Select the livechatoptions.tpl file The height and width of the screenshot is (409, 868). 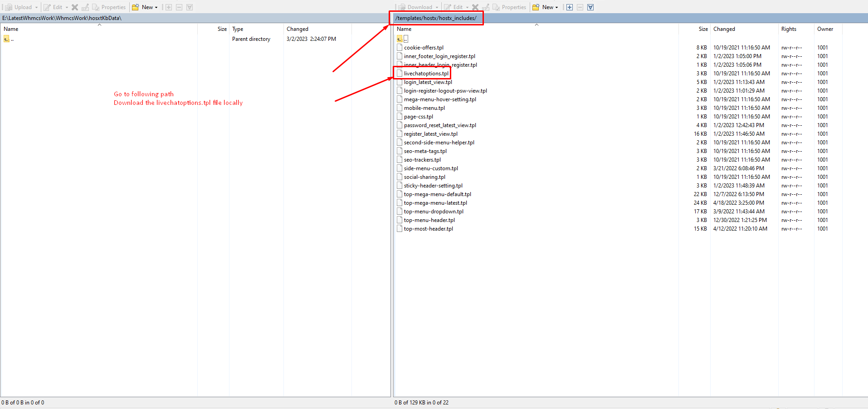click(x=426, y=74)
